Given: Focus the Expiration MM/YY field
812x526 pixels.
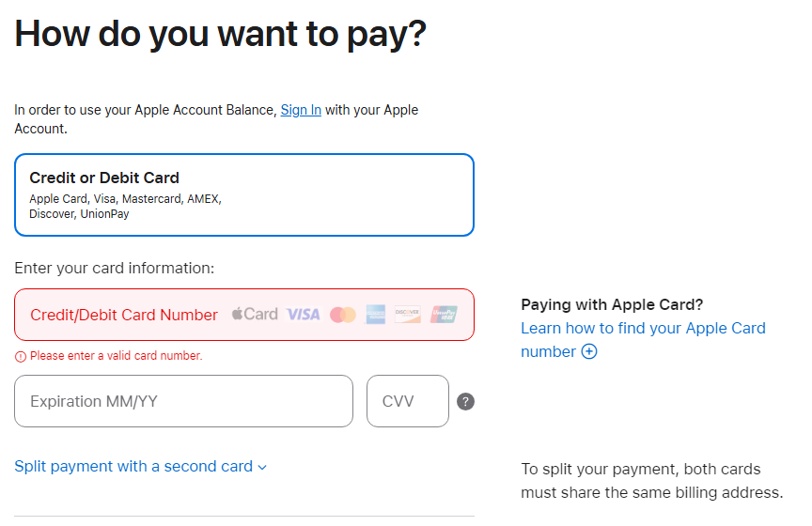Looking at the screenshot, I should (x=184, y=401).
